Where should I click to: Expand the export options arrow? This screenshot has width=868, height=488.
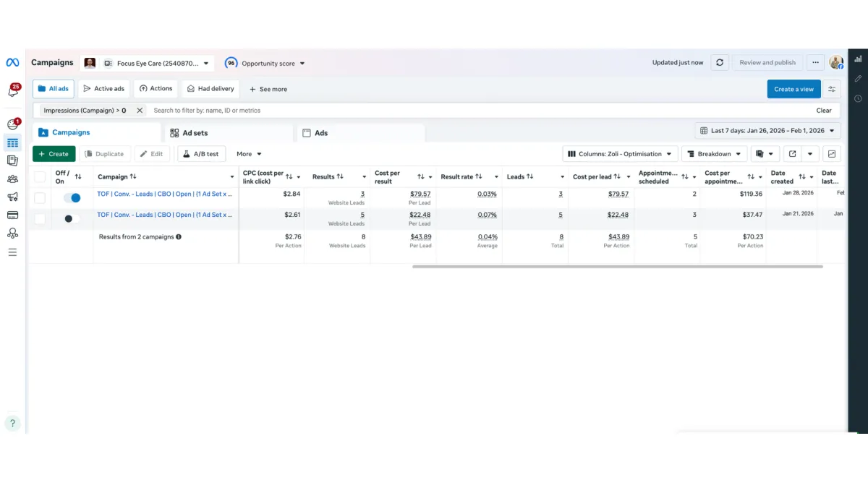coord(810,154)
